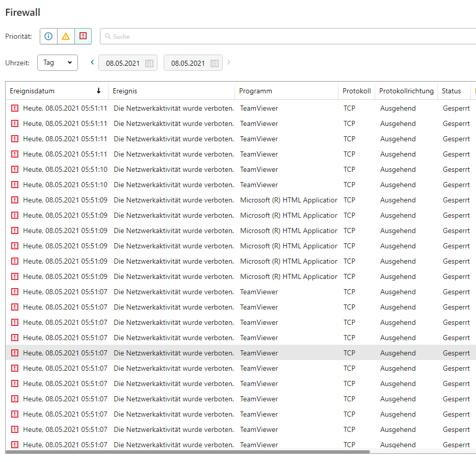Toggle the critical priority filter icon

[83, 36]
